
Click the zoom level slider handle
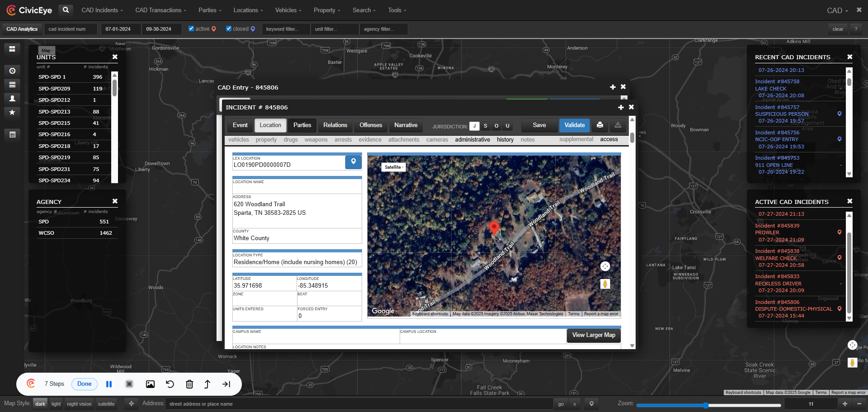[705, 405]
